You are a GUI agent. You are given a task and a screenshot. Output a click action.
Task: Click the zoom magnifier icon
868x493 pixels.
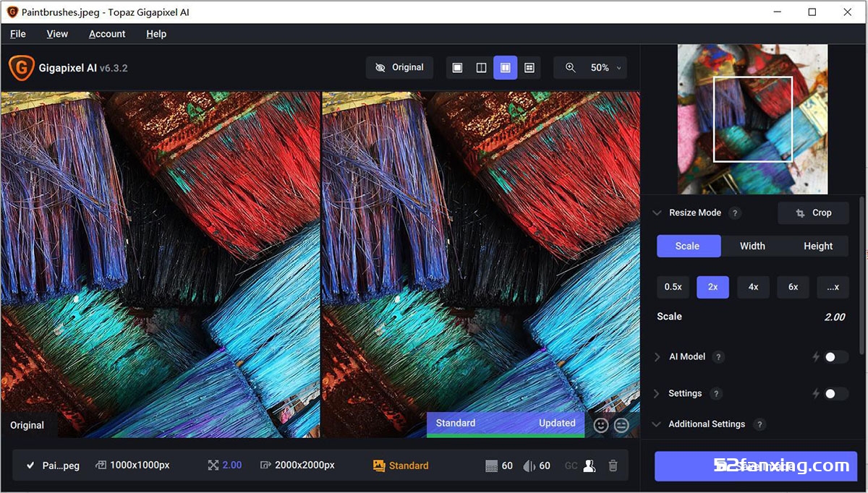pyautogui.click(x=571, y=67)
